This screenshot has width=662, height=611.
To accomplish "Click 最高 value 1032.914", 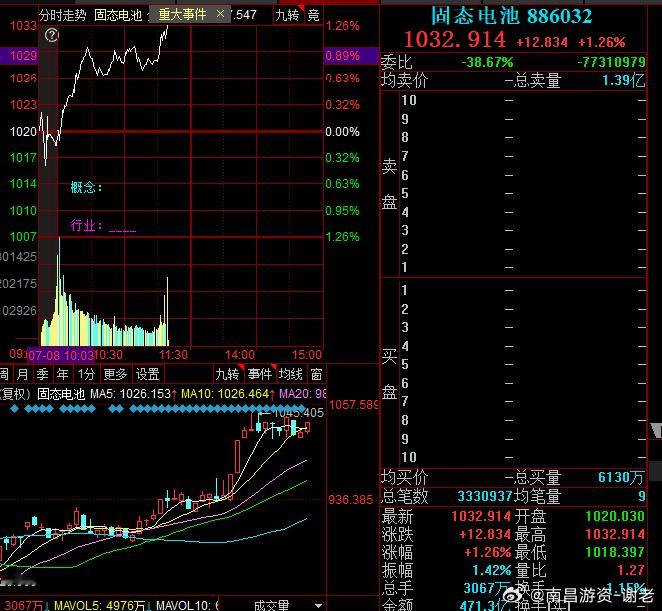I will (x=615, y=534).
